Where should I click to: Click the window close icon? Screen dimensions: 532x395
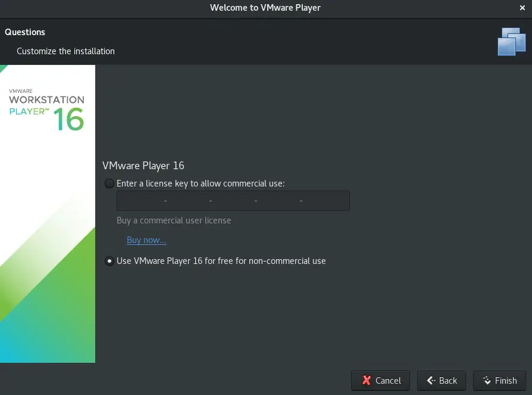(x=522, y=8)
